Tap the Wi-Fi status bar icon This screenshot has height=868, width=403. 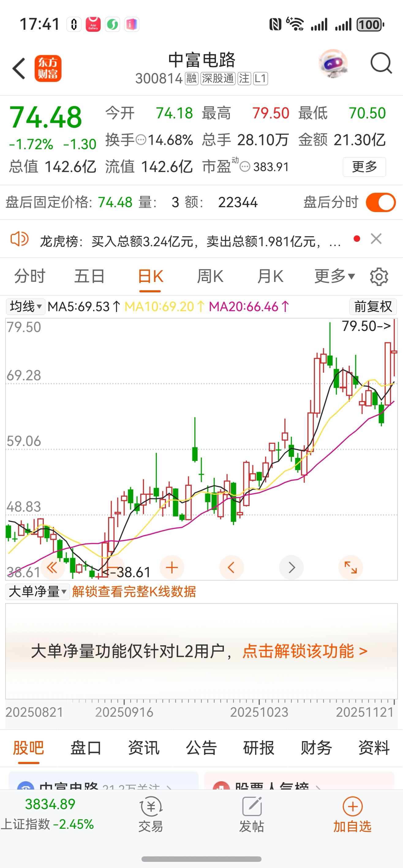[x=295, y=24]
